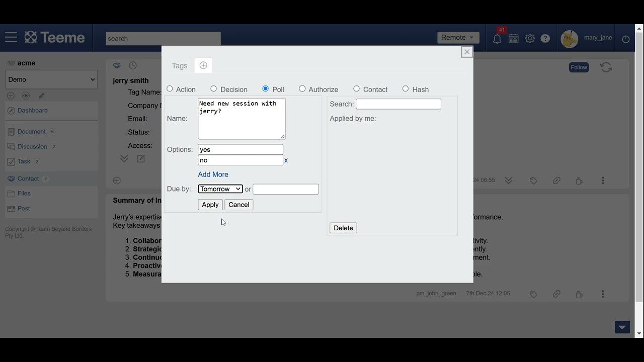This screenshot has width=644, height=362.
Task: Click mary_jane profile avatar
Action: tap(570, 39)
